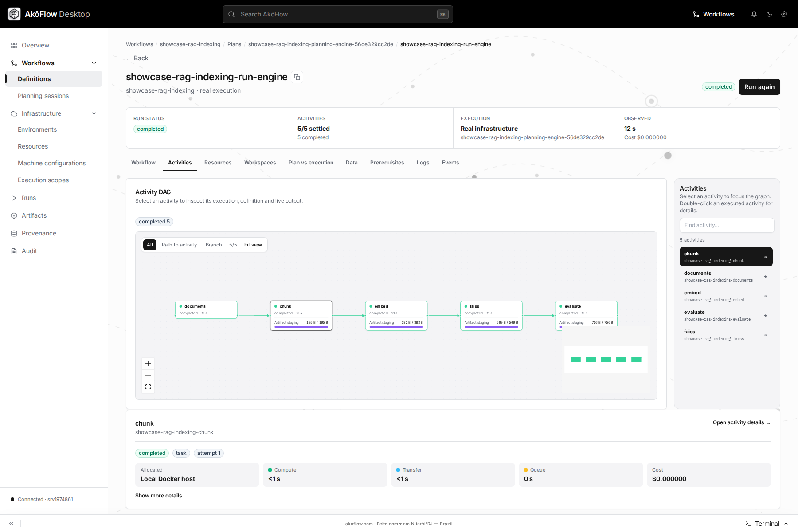The image size is (798, 532).
Task: Click focus icon on embed activity row
Action: [x=765, y=296]
